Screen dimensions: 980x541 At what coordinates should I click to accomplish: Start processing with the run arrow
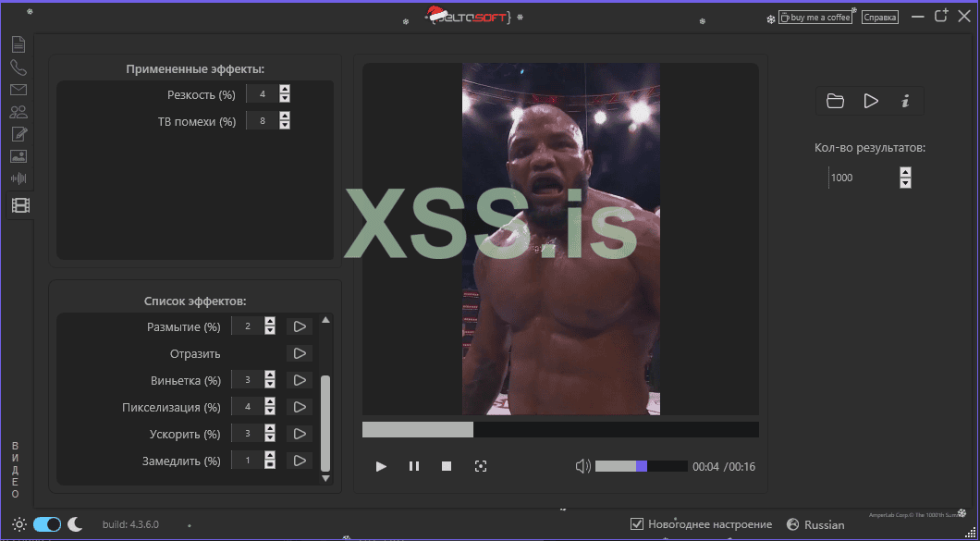(x=871, y=101)
